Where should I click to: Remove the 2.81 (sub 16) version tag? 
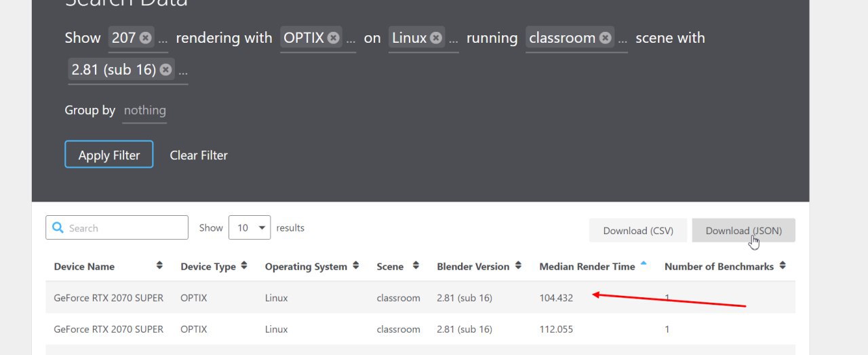(x=165, y=69)
